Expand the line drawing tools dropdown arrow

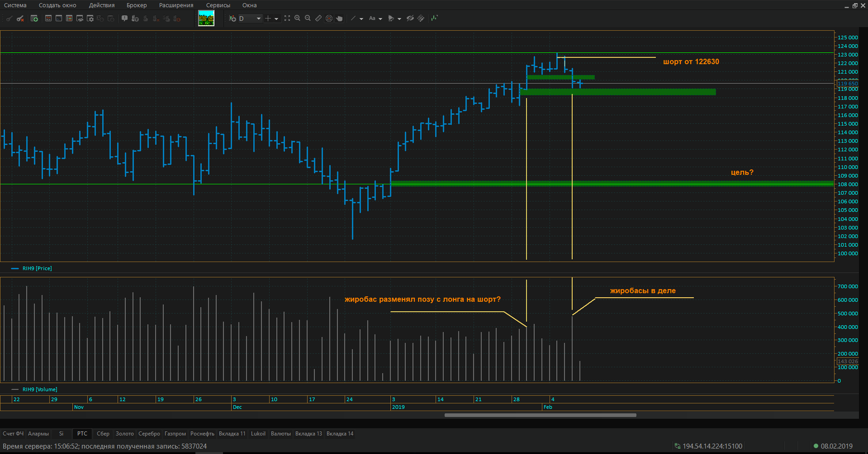coord(361,18)
